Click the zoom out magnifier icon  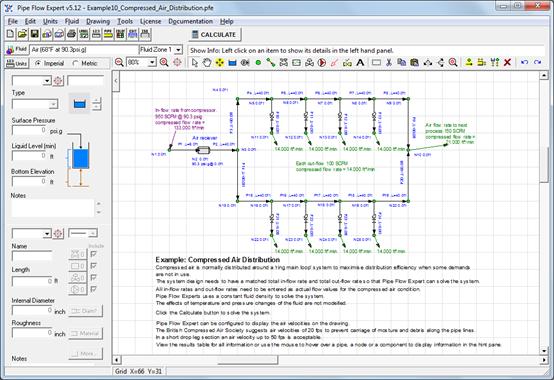[x=119, y=63]
